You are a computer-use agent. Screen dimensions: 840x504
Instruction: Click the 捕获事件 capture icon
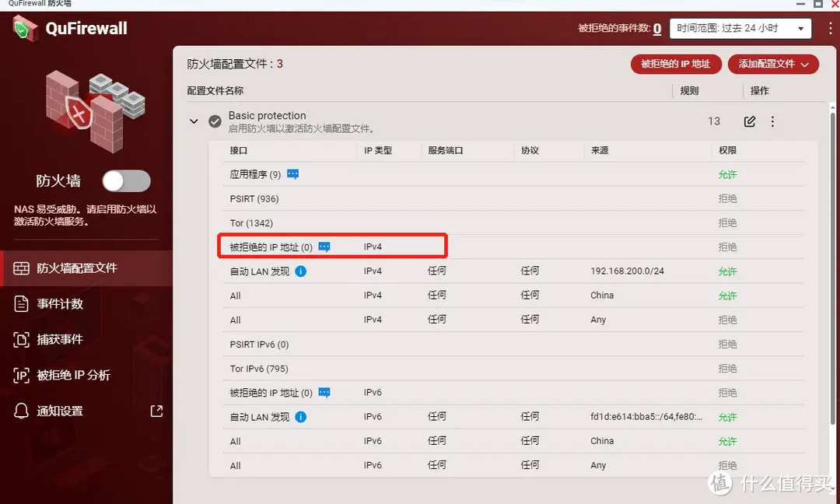[x=22, y=340]
